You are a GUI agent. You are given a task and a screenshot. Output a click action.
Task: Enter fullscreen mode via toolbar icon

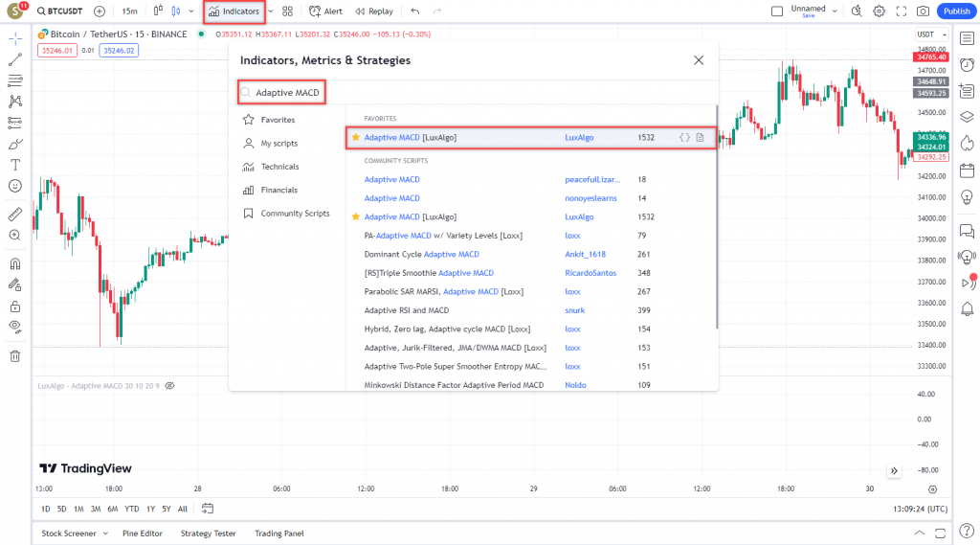pos(901,11)
